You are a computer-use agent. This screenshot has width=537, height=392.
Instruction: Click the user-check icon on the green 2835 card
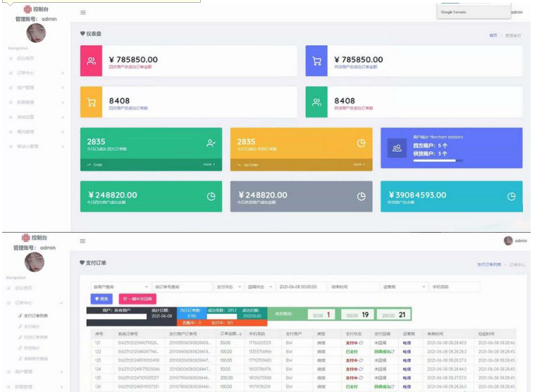(210, 143)
